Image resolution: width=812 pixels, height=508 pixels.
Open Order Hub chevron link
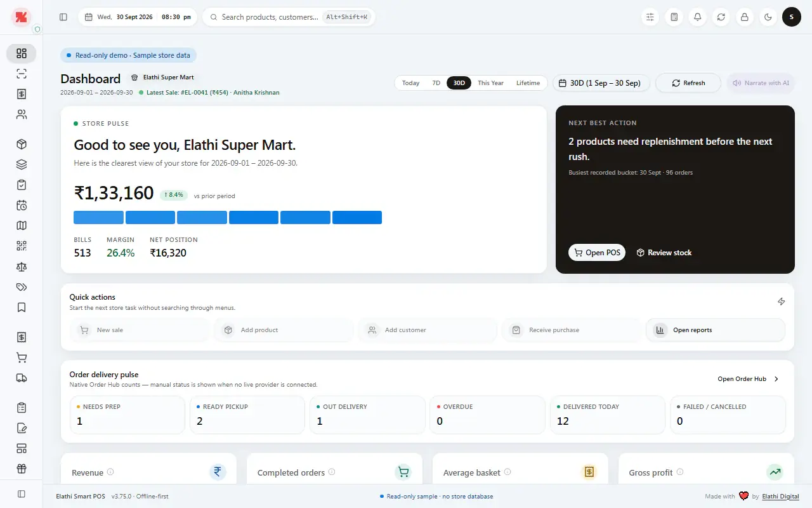point(749,379)
